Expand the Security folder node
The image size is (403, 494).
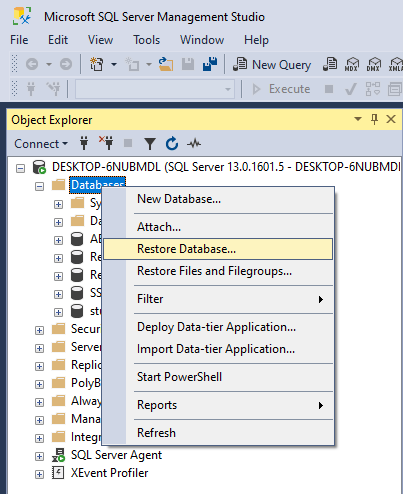tap(39, 330)
